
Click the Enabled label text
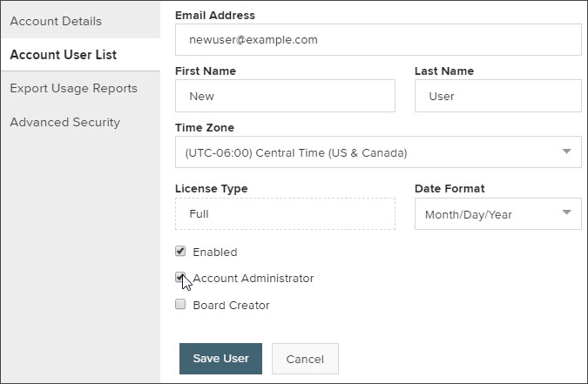[x=215, y=252]
